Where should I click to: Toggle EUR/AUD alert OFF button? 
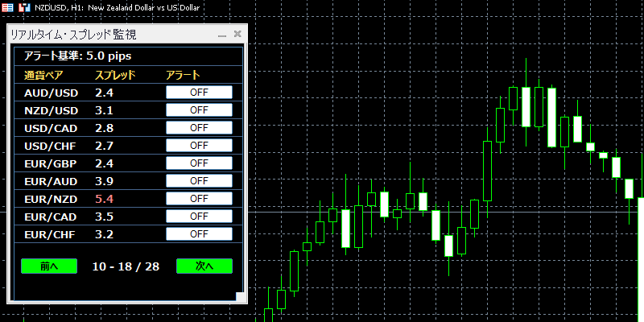coord(199,180)
